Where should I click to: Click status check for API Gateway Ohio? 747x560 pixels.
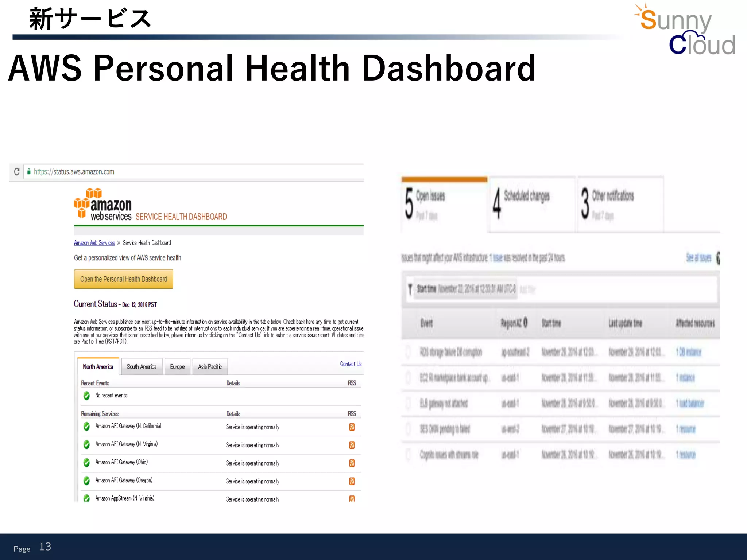[x=86, y=463]
